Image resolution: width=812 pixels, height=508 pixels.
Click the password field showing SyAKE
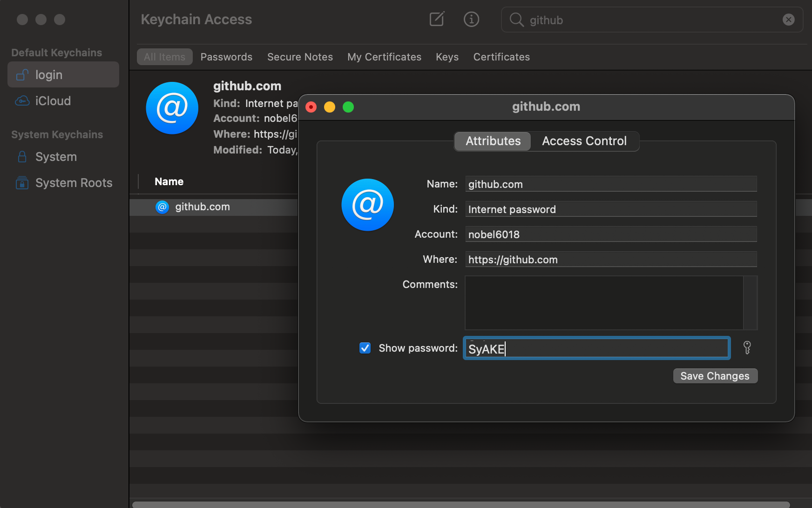pos(597,348)
